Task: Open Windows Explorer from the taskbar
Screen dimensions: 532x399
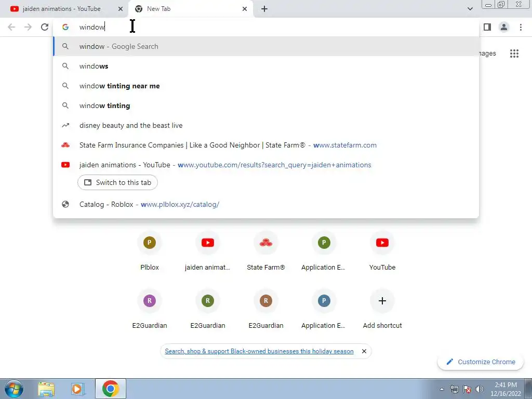Action: (46, 389)
